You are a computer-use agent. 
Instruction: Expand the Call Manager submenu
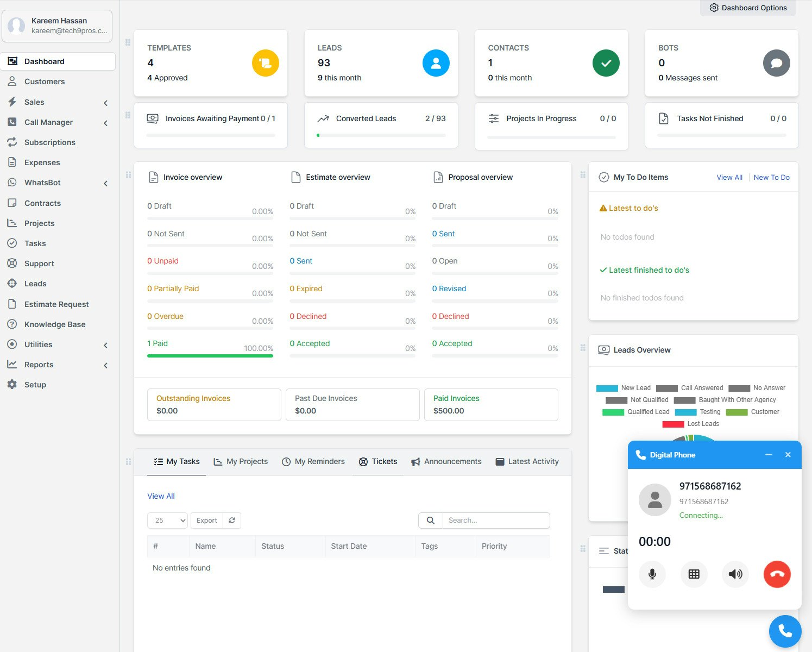(x=106, y=123)
